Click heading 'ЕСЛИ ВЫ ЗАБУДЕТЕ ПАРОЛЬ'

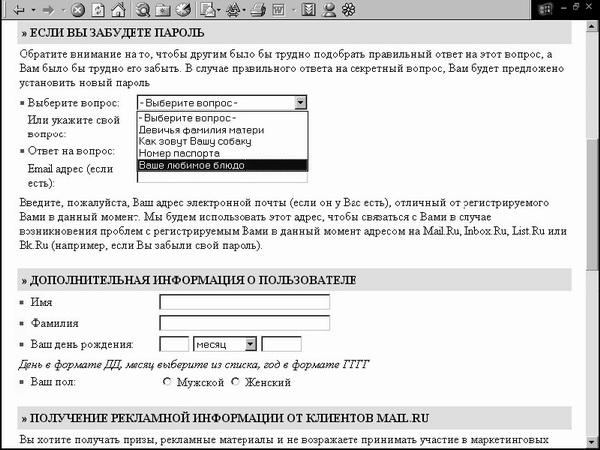click(x=117, y=33)
